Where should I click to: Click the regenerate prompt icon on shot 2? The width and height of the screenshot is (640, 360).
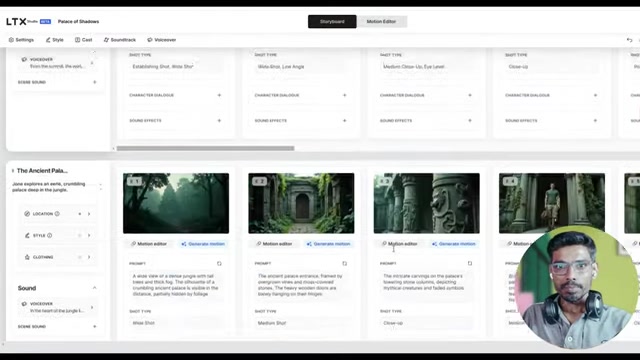[x=344, y=264]
